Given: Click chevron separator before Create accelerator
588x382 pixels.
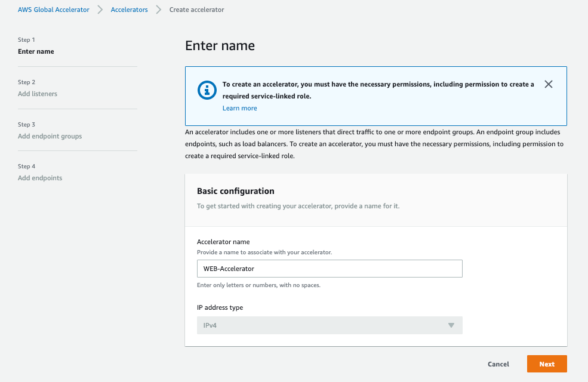Looking at the screenshot, I should 159,10.
